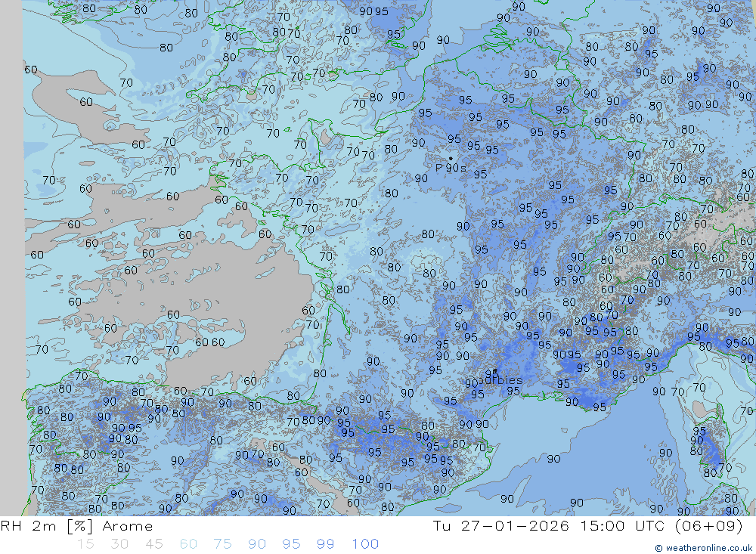Click the legend value 30
Screen dimensions: 756x554
[119, 544]
